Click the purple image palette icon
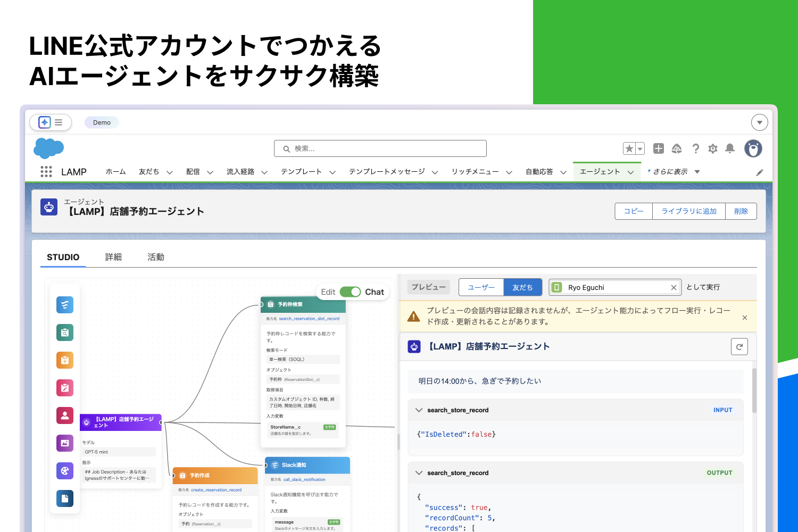This screenshot has height=532, width=798. point(65,443)
